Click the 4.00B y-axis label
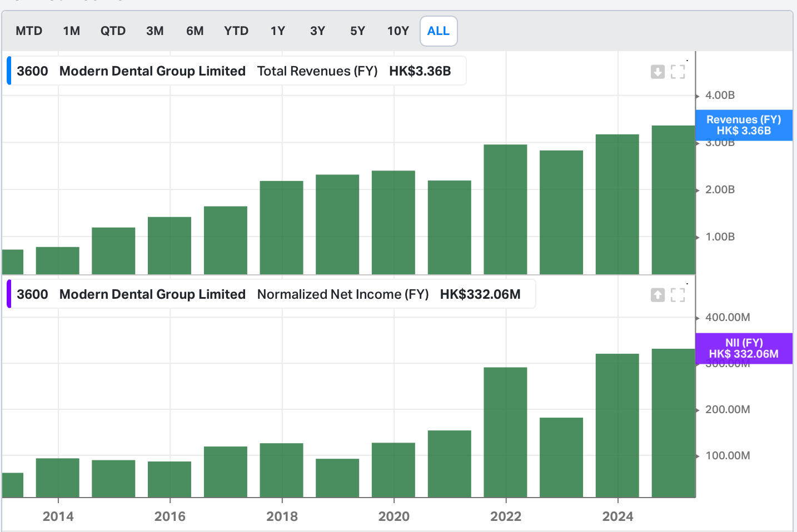Screen dimensions: 797x532 [720, 96]
